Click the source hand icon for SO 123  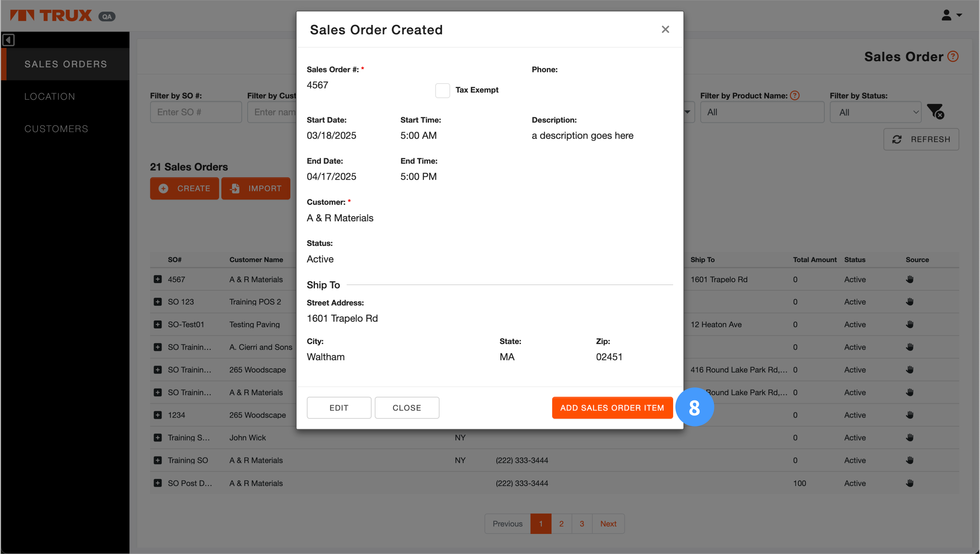click(909, 302)
